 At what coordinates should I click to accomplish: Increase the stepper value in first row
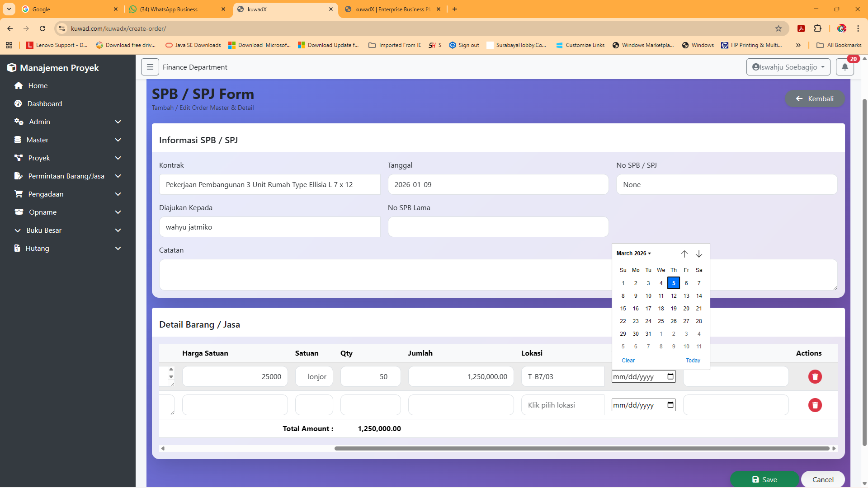tap(171, 370)
